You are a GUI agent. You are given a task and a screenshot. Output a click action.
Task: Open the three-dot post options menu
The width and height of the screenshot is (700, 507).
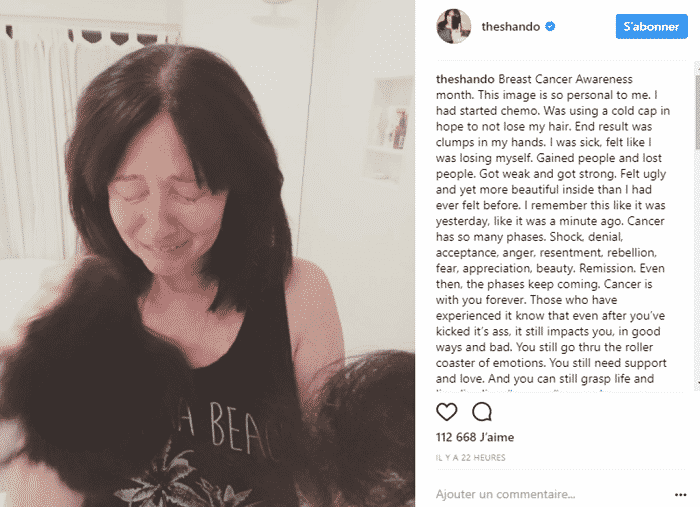(680, 495)
